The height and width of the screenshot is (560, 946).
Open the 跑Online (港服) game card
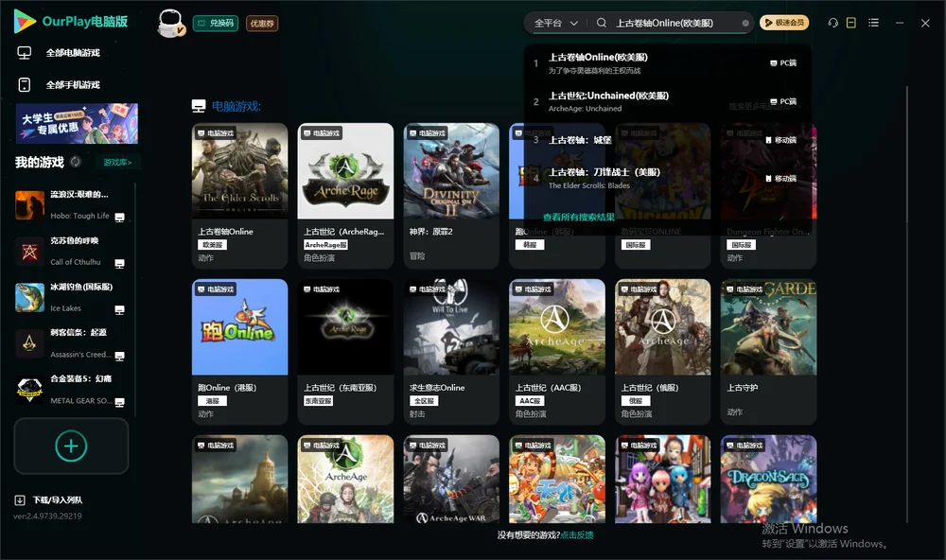pos(239,351)
